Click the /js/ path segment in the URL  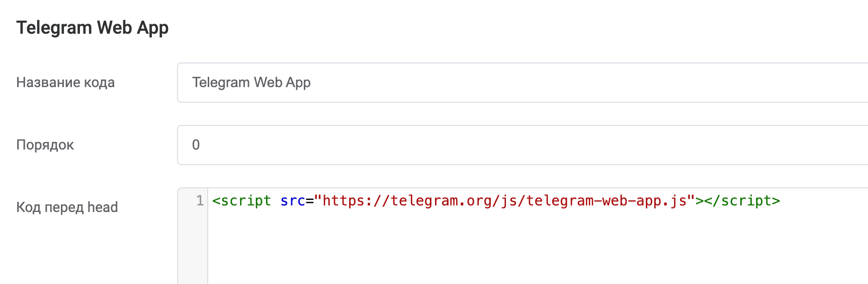pos(509,200)
